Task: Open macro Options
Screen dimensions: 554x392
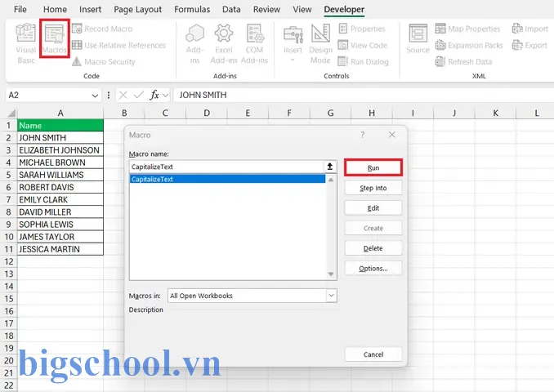Action: pyautogui.click(x=373, y=269)
